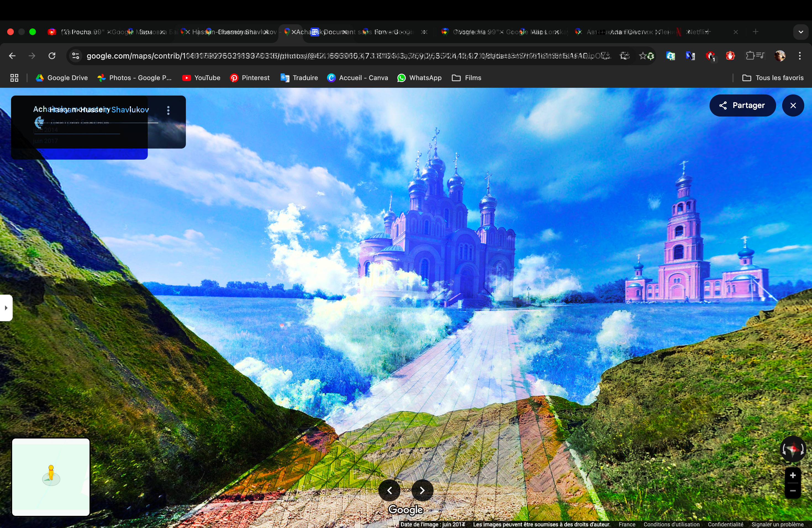
Task: Expand the Films bookmark folder
Action: click(466, 78)
